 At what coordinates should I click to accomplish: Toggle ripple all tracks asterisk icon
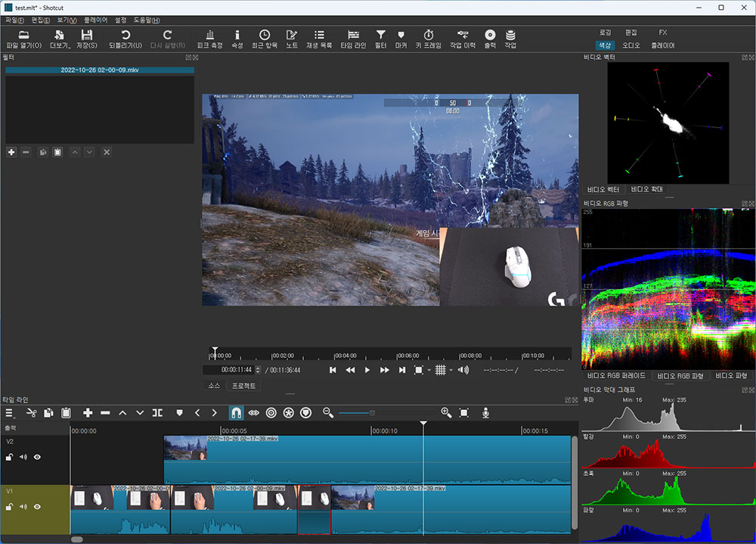[288, 412]
